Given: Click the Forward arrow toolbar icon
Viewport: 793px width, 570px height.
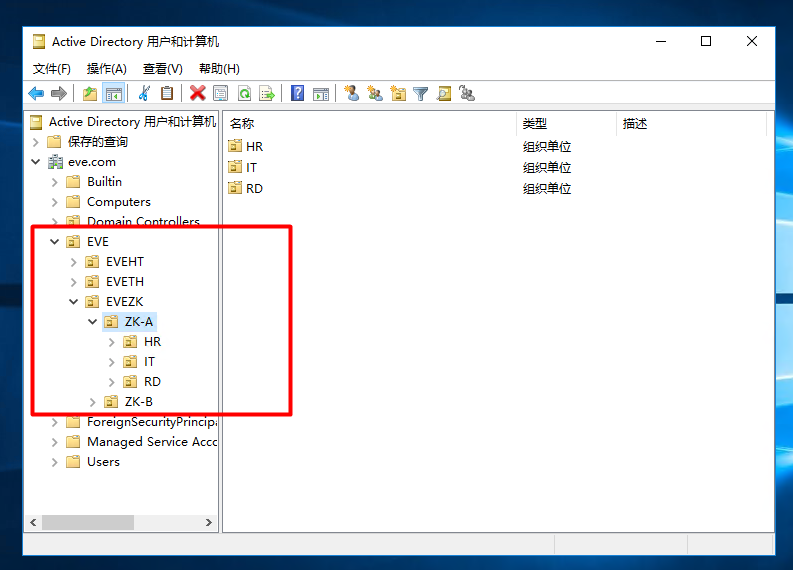Looking at the screenshot, I should coord(59,94).
